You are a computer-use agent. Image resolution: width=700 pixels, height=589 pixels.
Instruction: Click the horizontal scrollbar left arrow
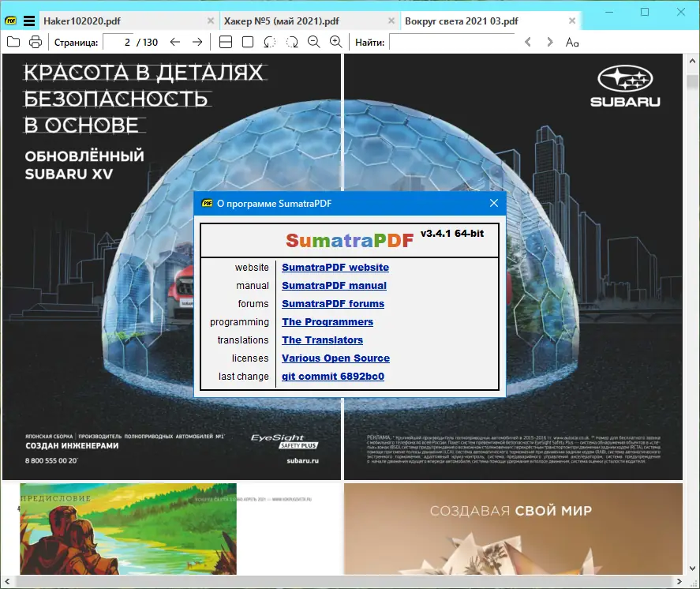pos(7,581)
